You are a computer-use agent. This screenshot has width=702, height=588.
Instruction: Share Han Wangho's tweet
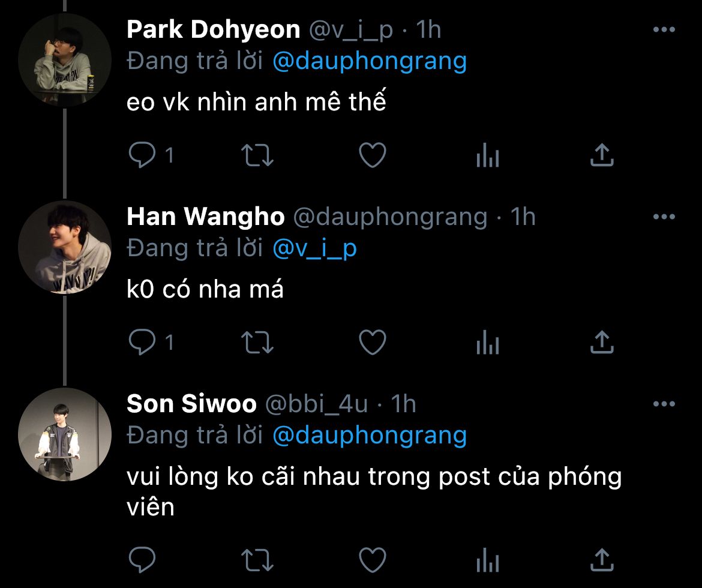pos(602,342)
